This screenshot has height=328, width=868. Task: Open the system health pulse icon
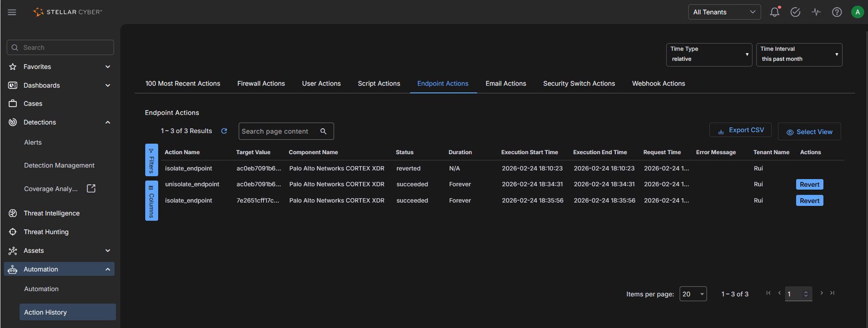pos(816,12)
